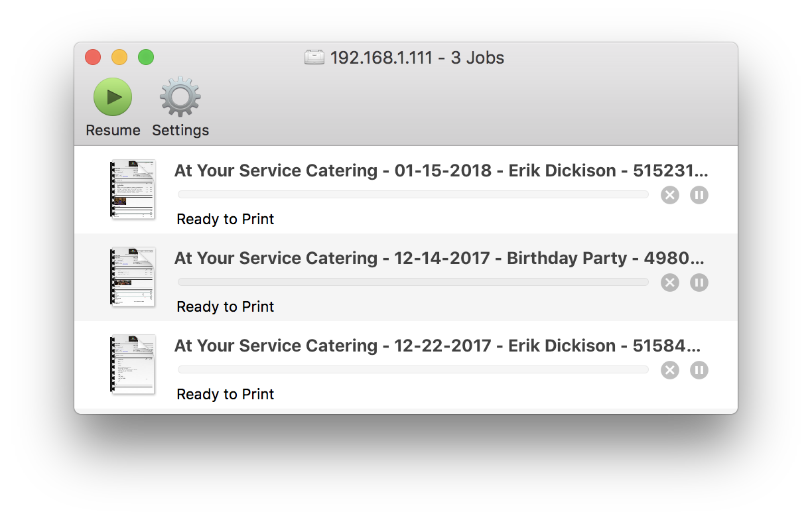Cancel the 01-15-2018 Erik Dickison print job
Image resolution: width=812 pixels, height=520 pixels.
click(x=670, y=195)
